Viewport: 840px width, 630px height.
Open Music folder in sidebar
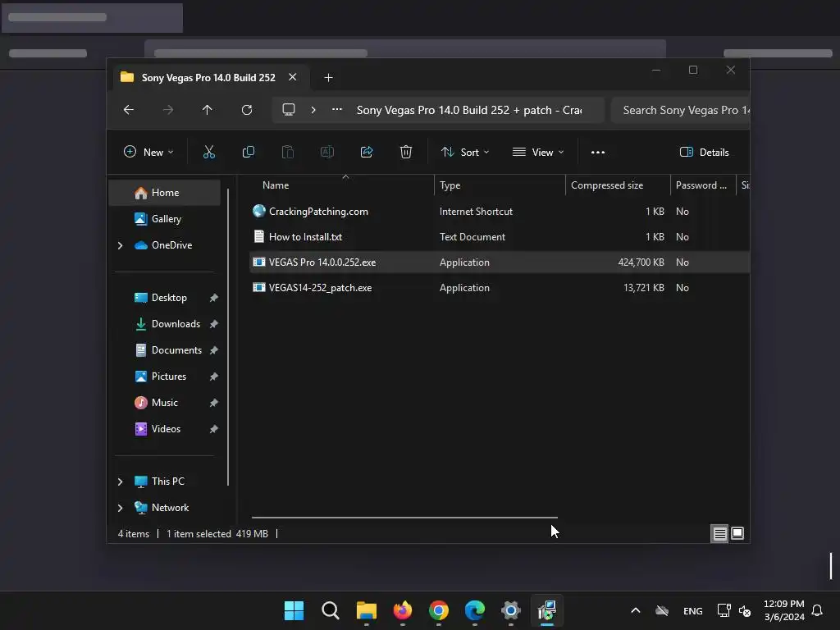coord(164,403)
